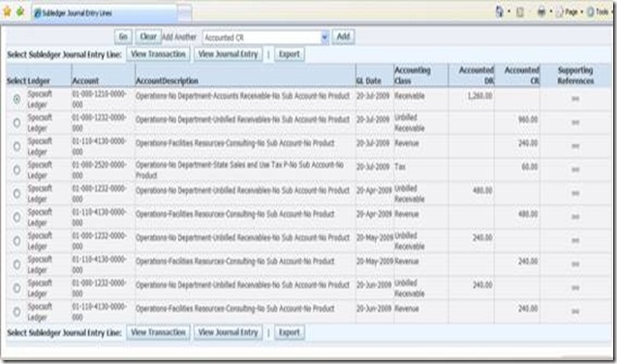Click the 60.00 tax credit amount

[x=530, y=167]
